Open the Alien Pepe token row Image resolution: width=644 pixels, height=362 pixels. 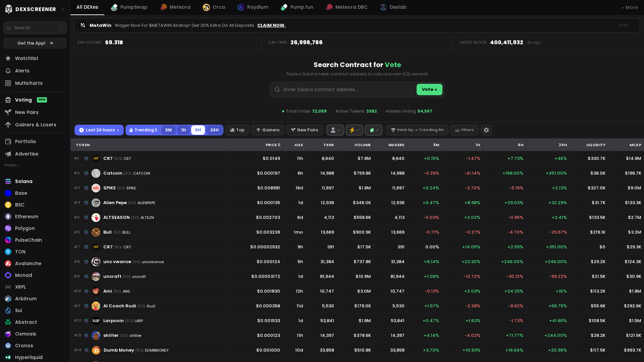357,203
